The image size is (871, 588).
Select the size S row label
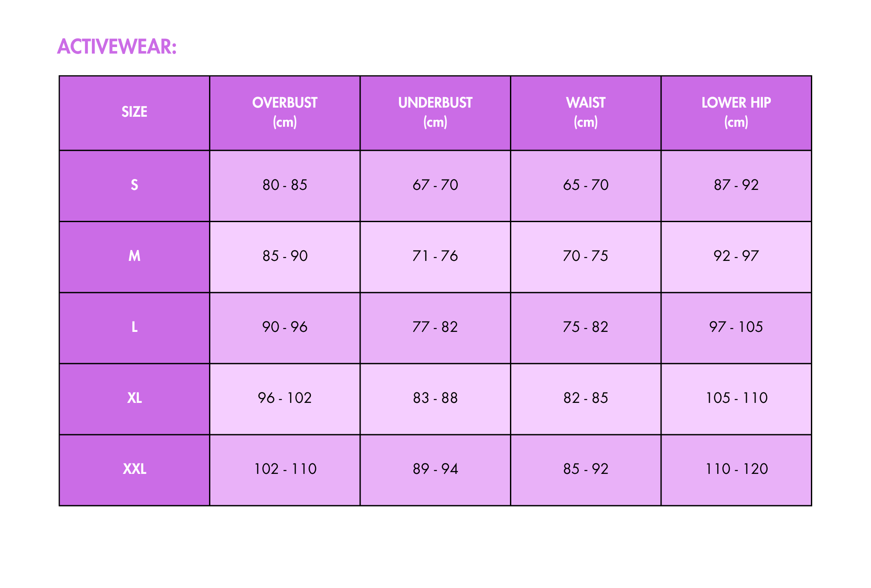134,185
